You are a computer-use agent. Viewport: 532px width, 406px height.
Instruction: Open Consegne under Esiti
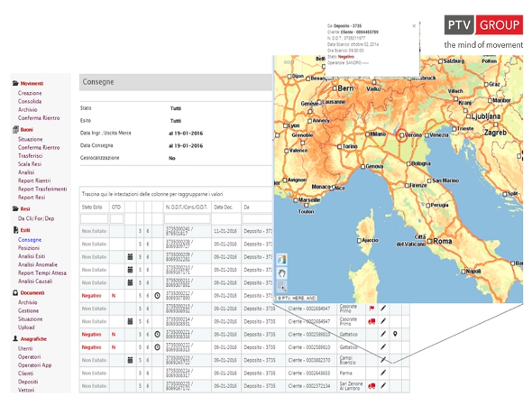(30, 240)
